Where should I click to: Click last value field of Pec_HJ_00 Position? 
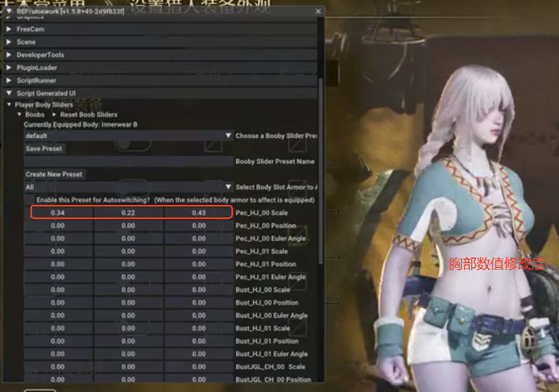[199, 225]
